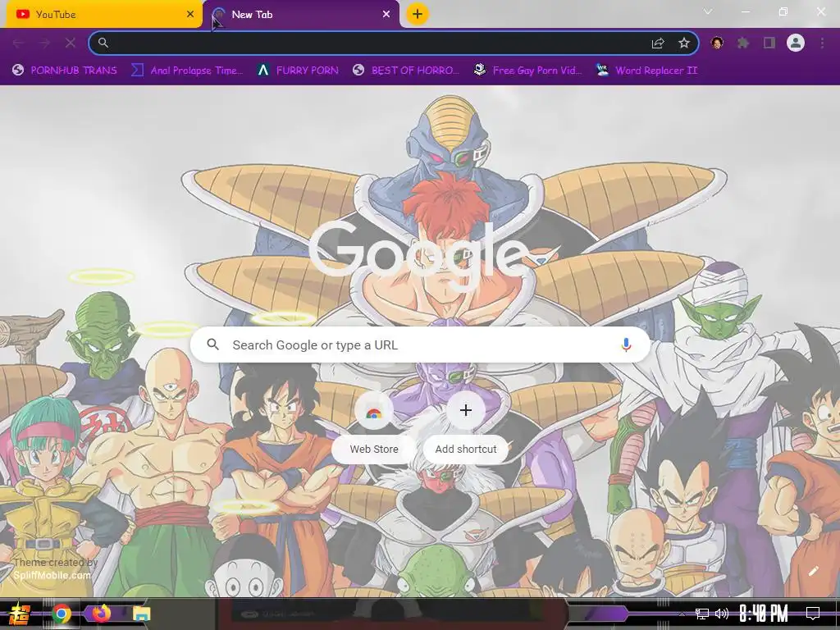The height and width of the screenshot is (630, 840).
Task: Click the magnifier icon in Google search box
Action: pyautogui.click(x=212, y=345)
